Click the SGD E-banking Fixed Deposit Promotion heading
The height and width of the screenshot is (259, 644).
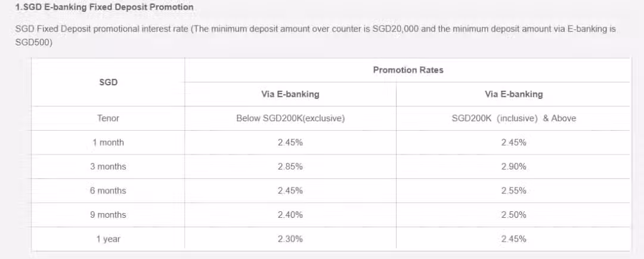coord(104,7)
